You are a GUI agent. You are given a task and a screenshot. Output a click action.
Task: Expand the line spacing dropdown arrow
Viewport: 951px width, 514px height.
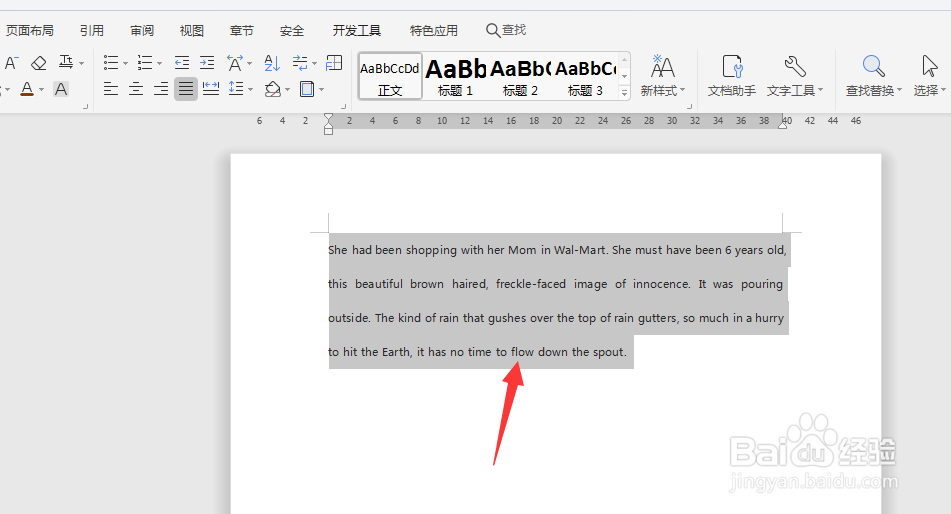tap(250, 90)
